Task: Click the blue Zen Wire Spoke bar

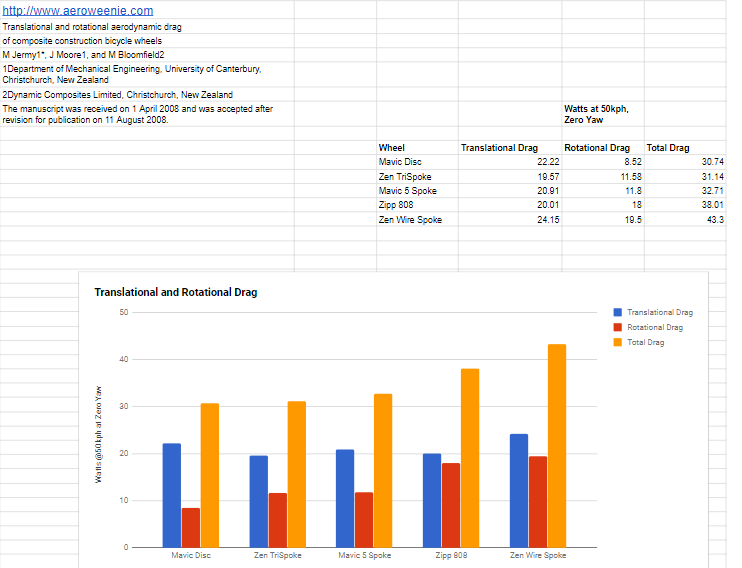Action: [519, 491]
